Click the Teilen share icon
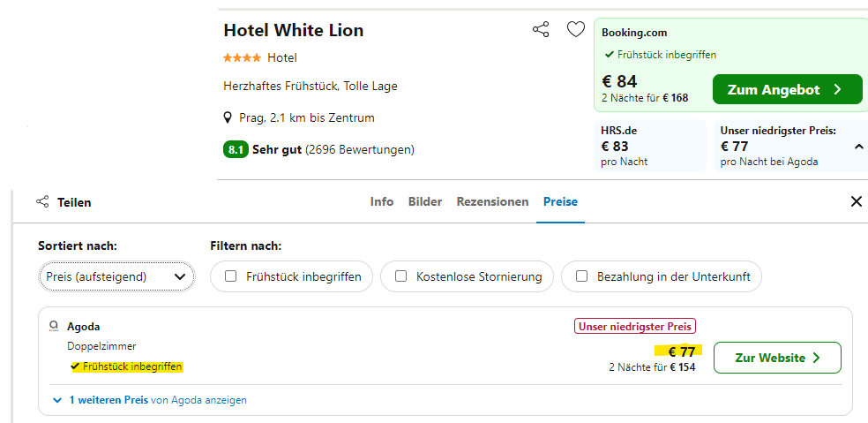 point(42,202)
